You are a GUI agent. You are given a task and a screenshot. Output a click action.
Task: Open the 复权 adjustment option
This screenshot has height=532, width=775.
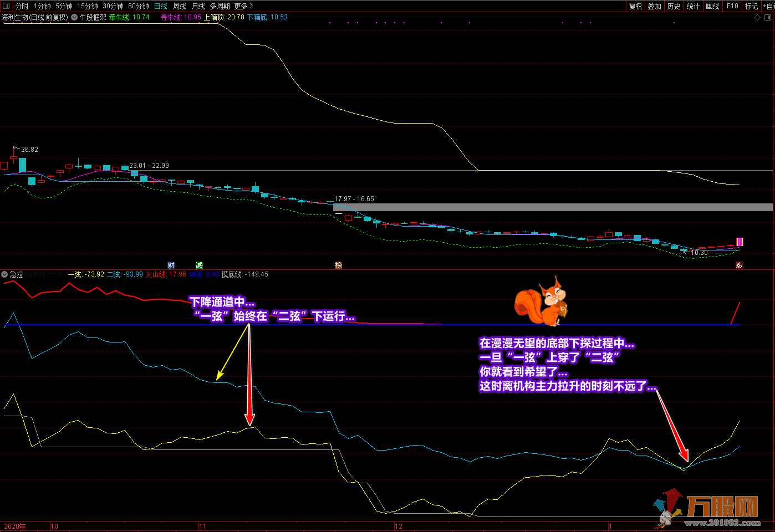click(x=636, y=6)
